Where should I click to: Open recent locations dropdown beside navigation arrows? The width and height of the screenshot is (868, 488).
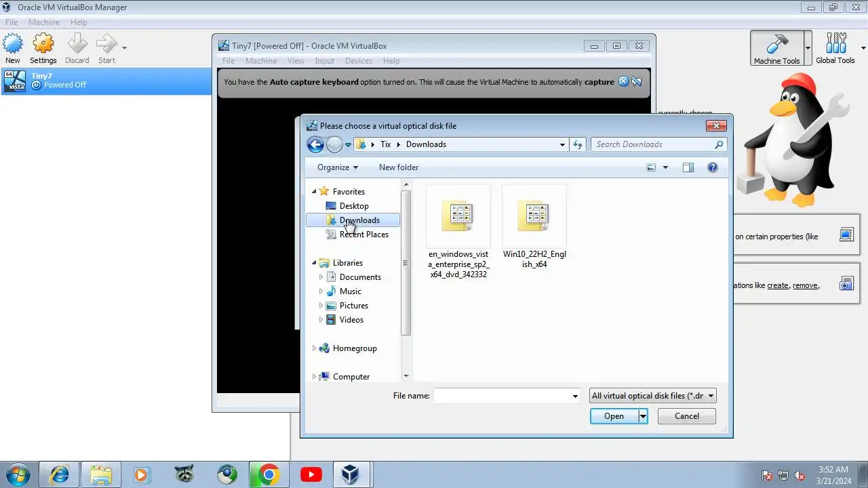tap(348, 144)
